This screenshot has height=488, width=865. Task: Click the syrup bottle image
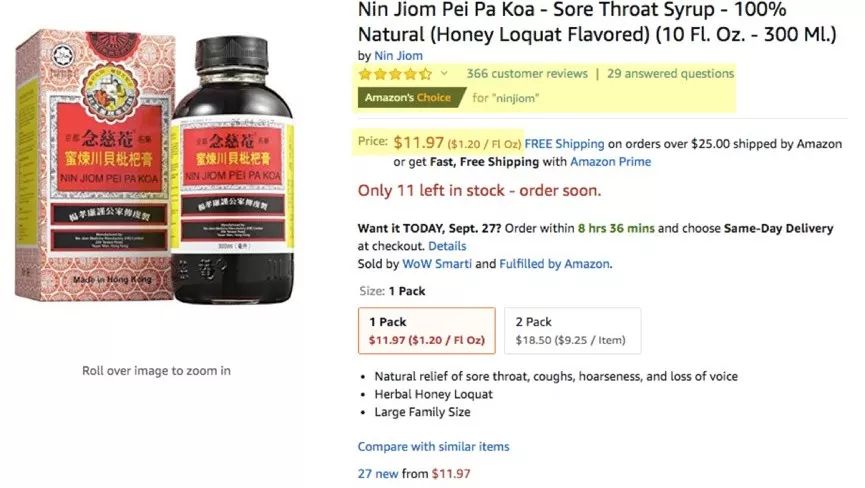pos(233,170)
